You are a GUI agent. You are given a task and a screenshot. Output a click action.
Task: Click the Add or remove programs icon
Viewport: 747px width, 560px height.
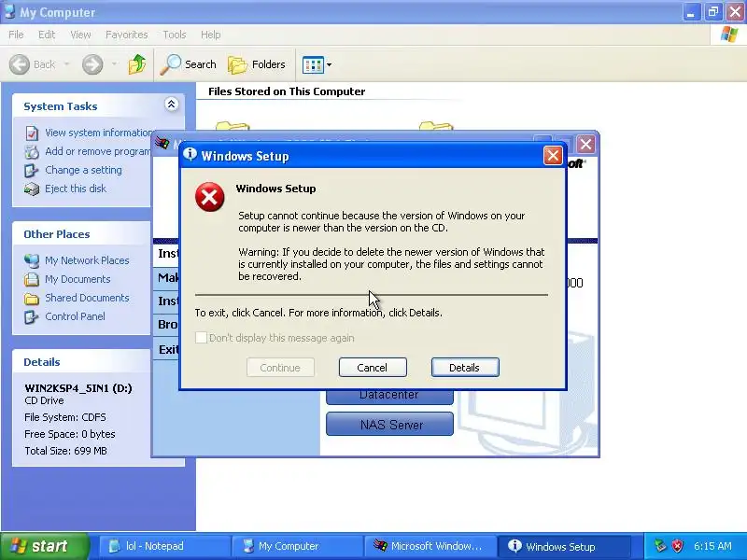tap(32, 152)
